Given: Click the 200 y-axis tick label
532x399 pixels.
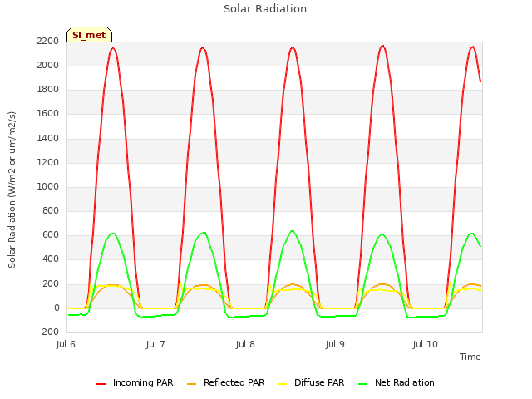Looking at the screenshot, I should click(x=51, y=284).
